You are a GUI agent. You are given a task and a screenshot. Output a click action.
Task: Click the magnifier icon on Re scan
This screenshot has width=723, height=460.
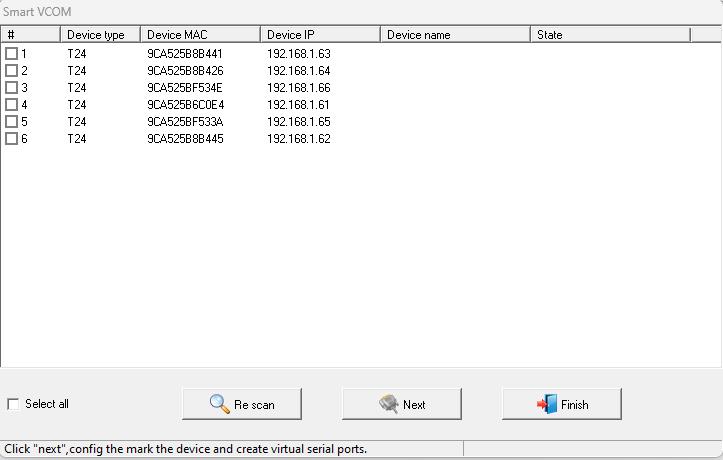pyautogui.click(x=219, y=404)
